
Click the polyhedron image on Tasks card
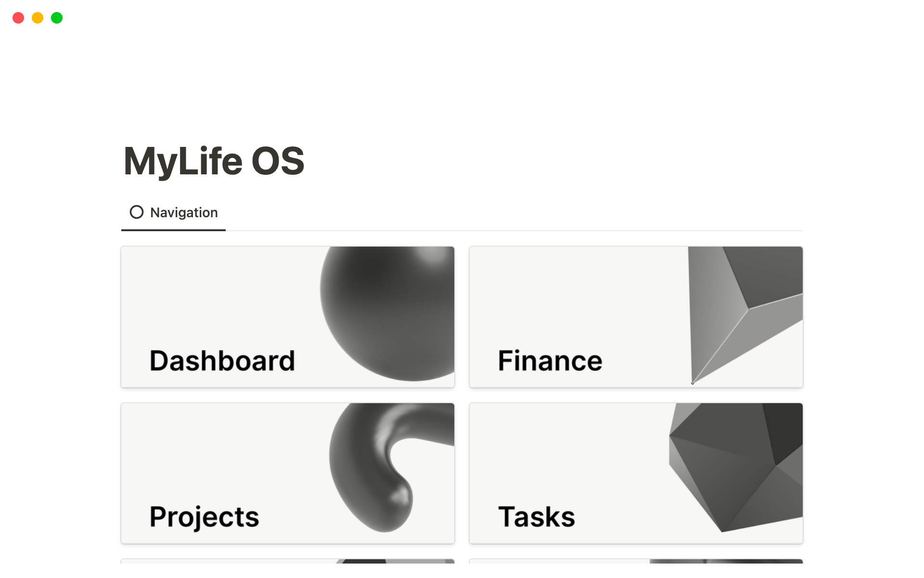736,467
